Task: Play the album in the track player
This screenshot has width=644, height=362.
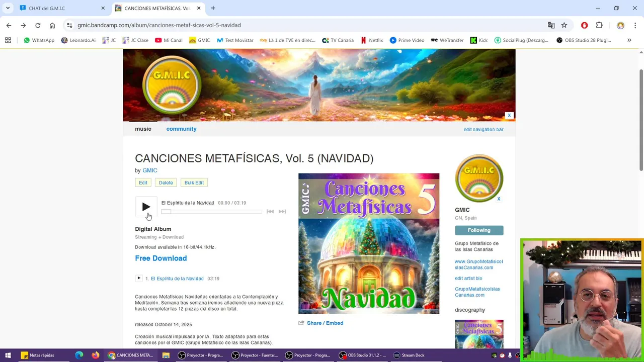Action: tap(146, 207)
